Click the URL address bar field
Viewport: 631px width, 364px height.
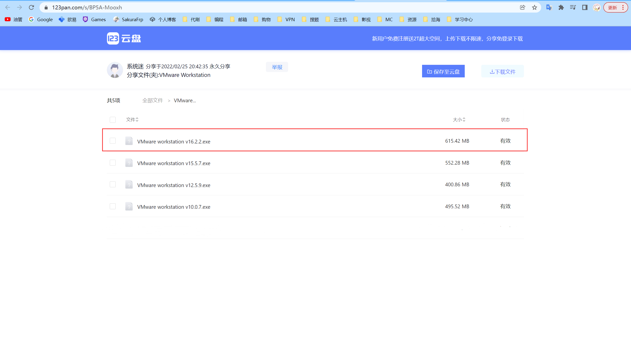[275, 7]
